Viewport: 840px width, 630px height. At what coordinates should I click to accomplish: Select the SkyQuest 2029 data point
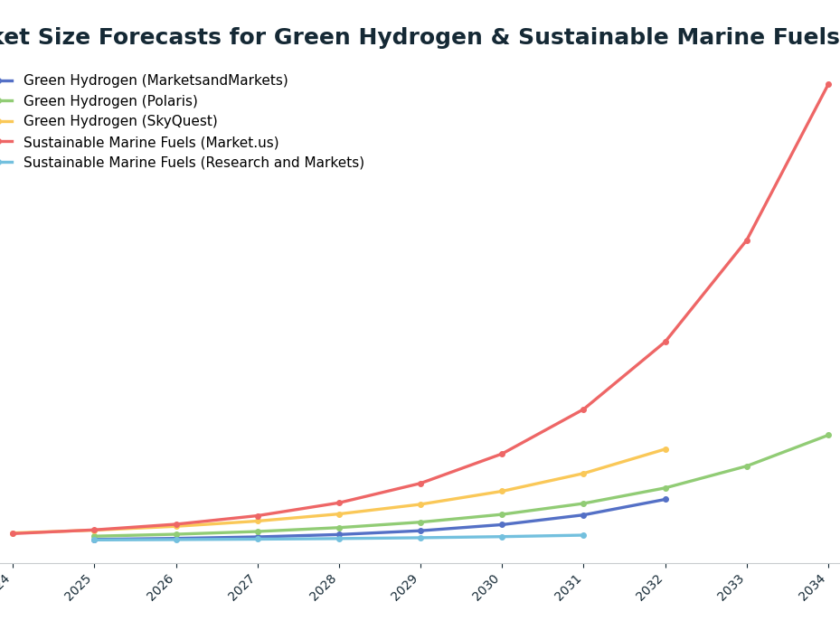tap(420, 504)
